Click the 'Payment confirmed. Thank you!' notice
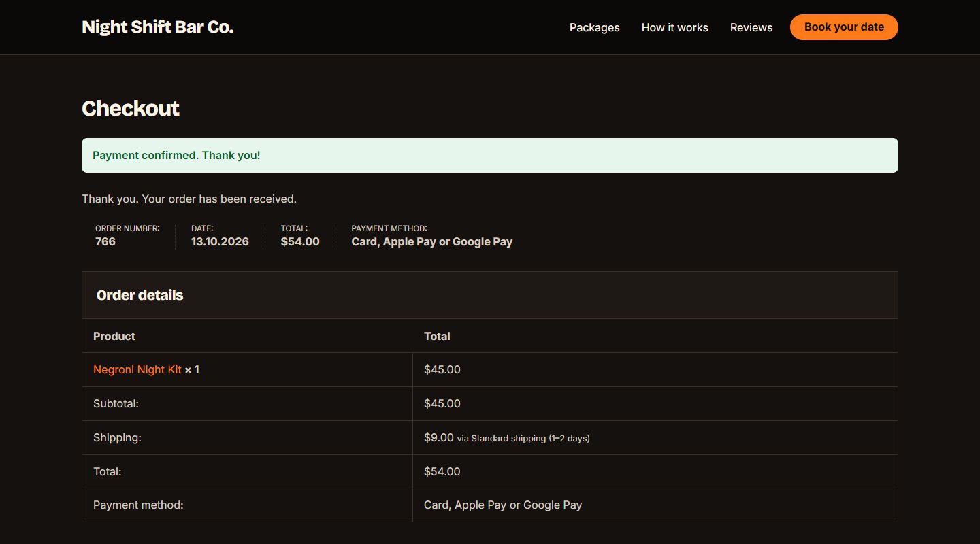The width and height of the screenshot is (980, 544). [x=490, y=155]
